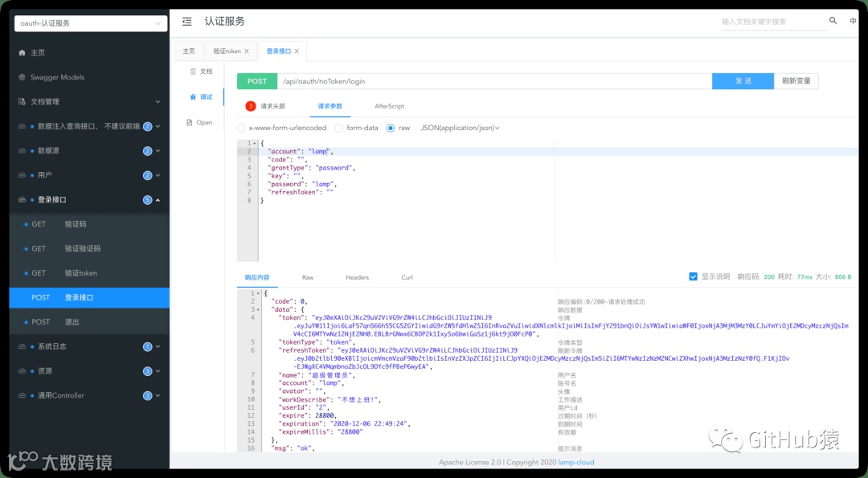
Task: Expand the 文档管理 menu
Action: pos(158,102)
